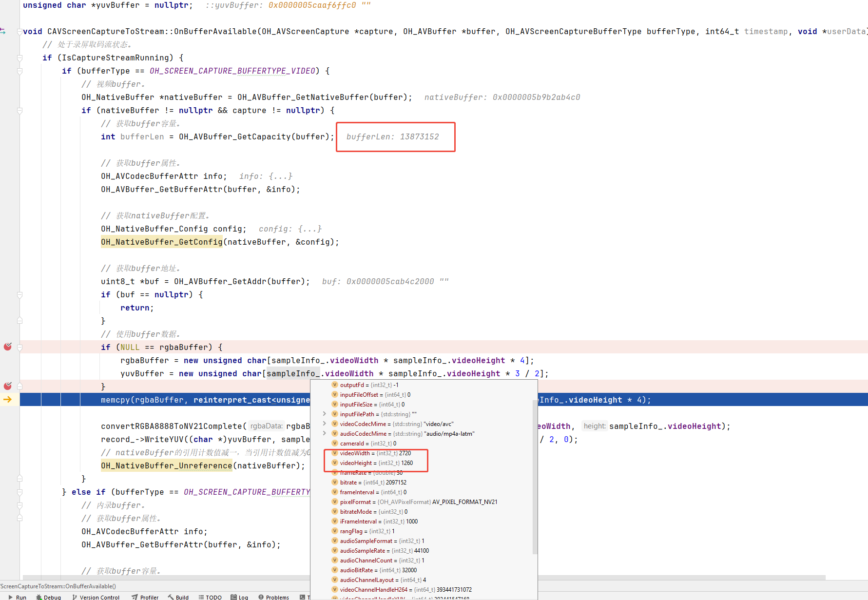This screenshot has height=600, width=868.
Task: Open the Log panel
Action: click(x=240, y=597)
